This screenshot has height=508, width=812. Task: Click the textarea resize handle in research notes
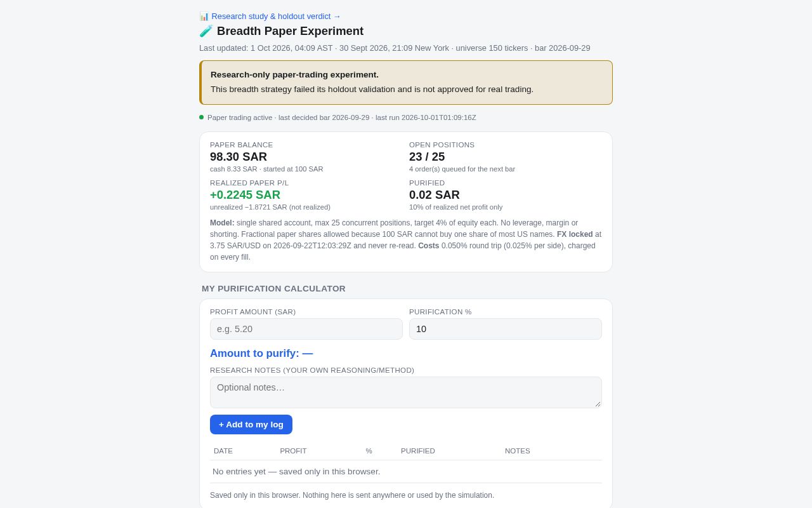(x=597, y=403)
